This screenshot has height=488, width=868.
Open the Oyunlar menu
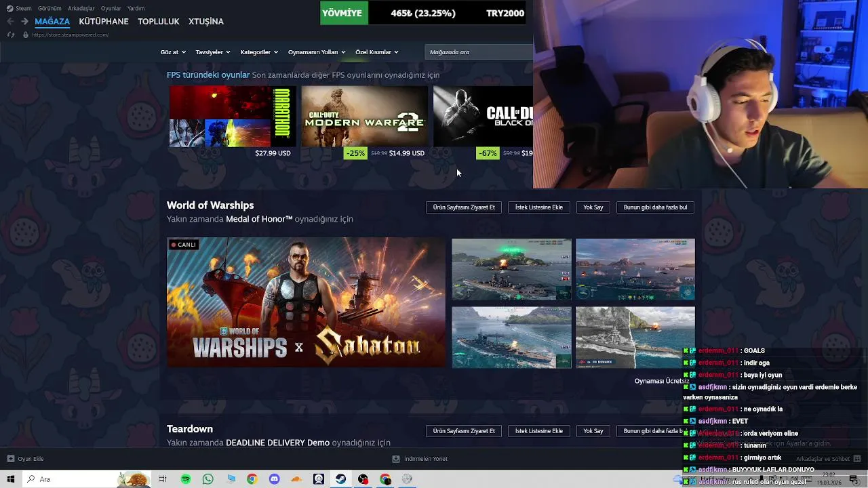[x=111, y=9]
